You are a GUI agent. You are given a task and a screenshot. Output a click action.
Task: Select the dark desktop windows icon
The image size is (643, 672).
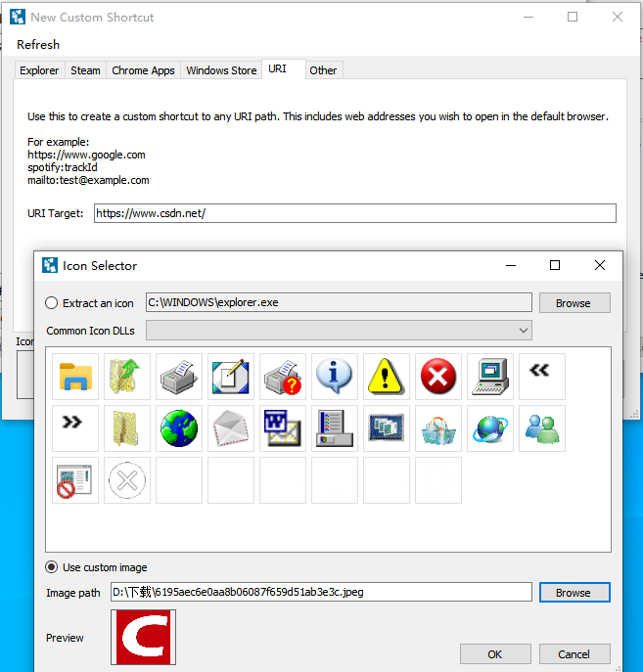pos(387,428)
